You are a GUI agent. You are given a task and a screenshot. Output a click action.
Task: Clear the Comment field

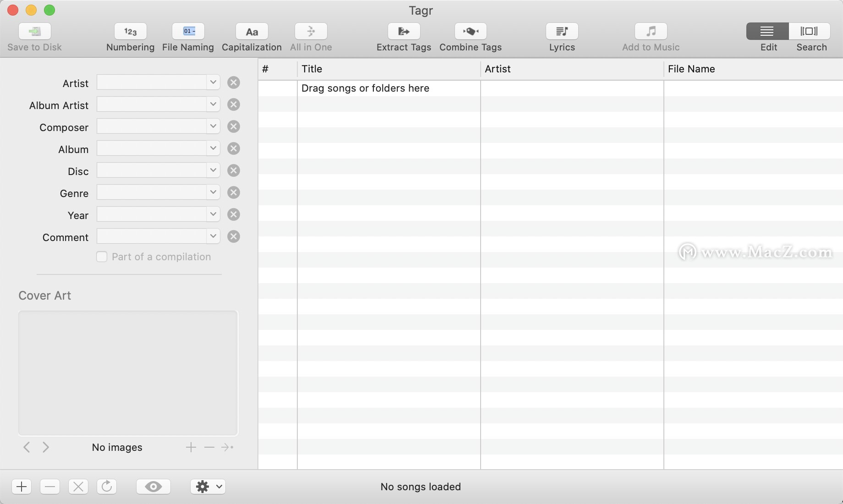pos(234,236)
